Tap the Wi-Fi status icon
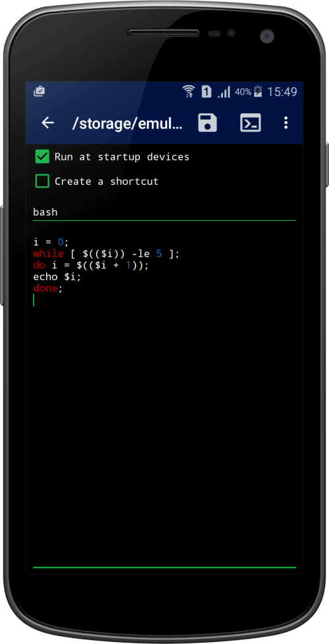329x644 pixels. click(189, 91)
